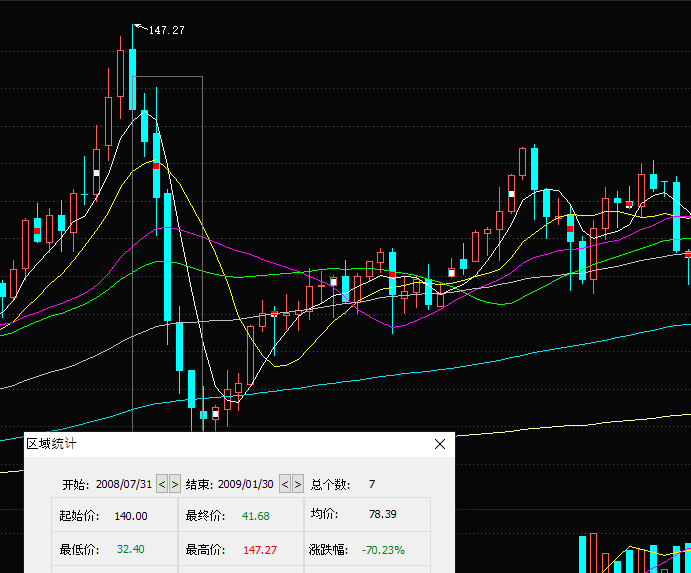Image resolution: width=691 pixels, height=573 pixels.
Task: Click the 起始价 140.00 value
Action: 131,516
